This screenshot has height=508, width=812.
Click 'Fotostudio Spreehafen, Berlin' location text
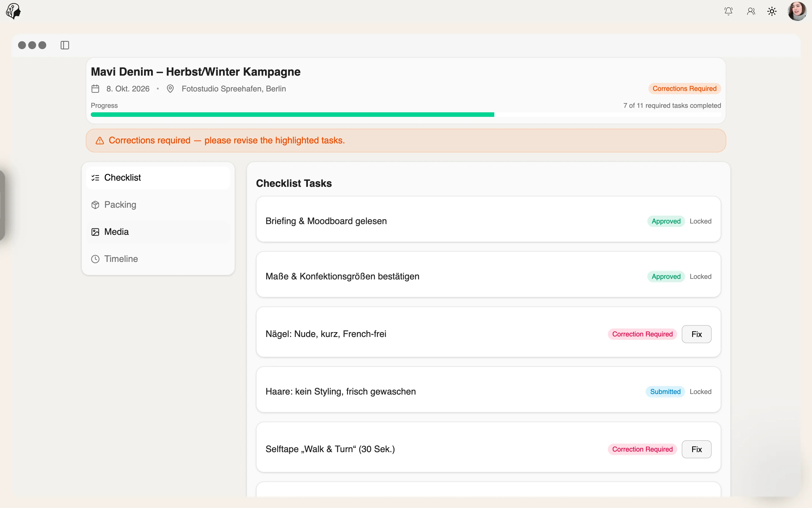(x=233, y=89)
